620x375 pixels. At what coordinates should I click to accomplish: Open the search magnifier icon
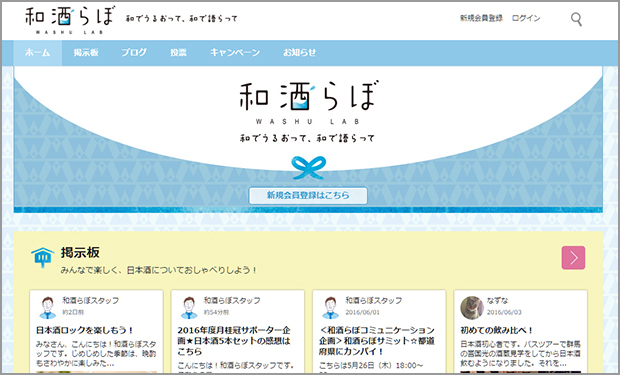point(576,19)
